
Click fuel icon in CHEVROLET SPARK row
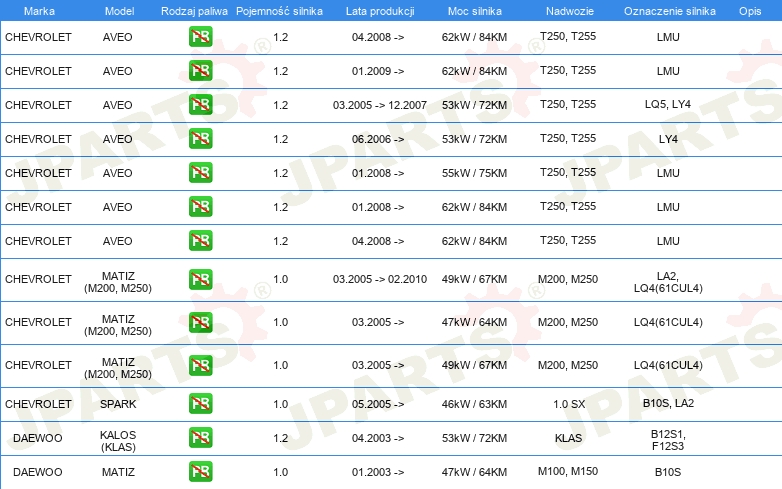[200, 403]
